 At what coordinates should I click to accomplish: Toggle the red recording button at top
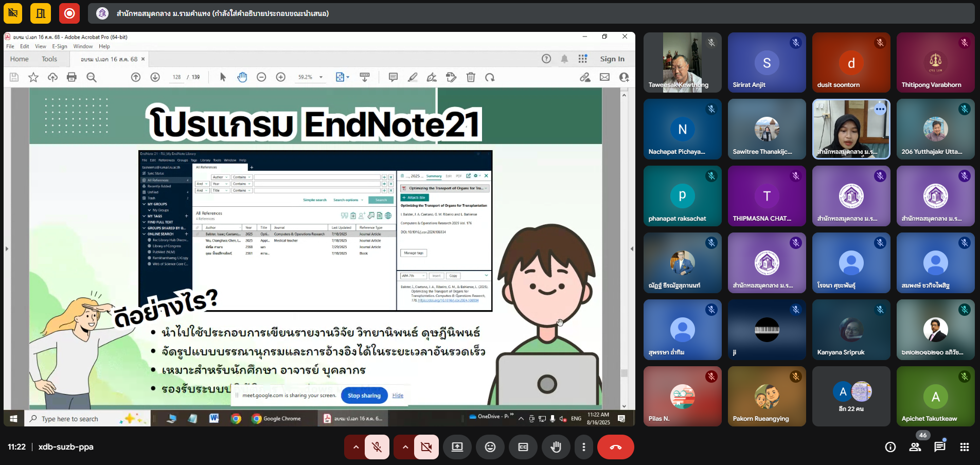tap(69, 13)
